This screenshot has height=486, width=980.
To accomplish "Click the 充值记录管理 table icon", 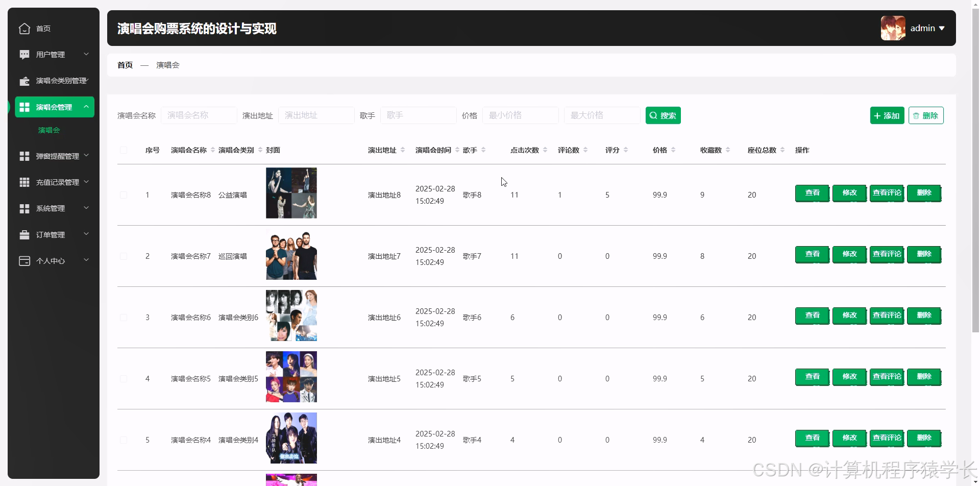I will [24, 182].
